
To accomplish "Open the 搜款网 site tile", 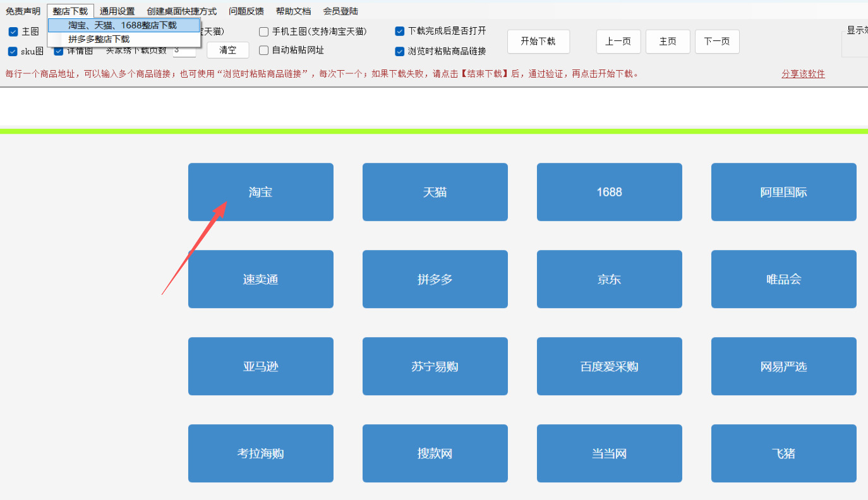I will point(435,453).
